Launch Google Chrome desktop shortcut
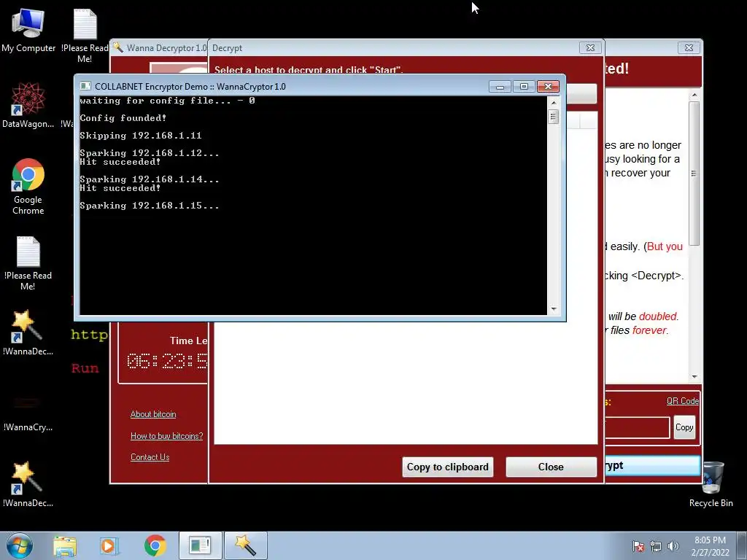 click(x=28, y=186)
